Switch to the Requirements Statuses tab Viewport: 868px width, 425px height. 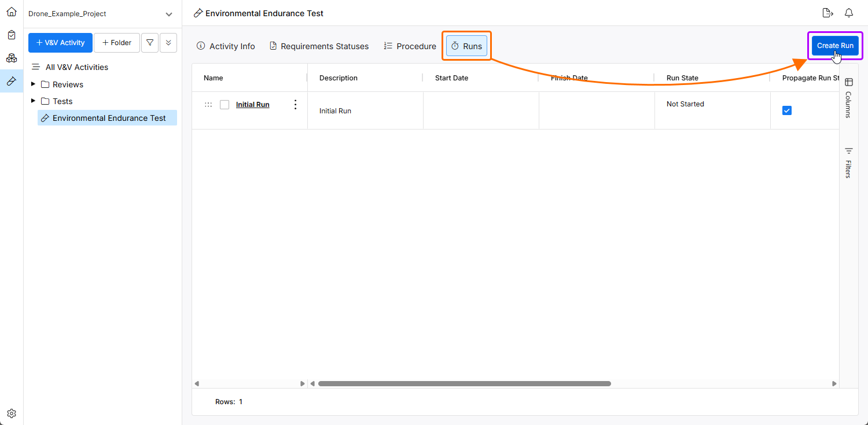tap(319, 46)
